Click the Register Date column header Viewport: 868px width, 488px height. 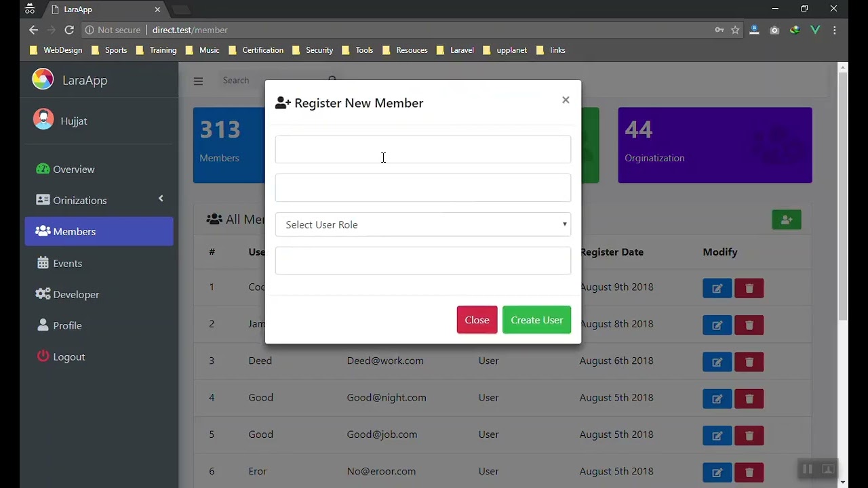(x=612, y=251)
